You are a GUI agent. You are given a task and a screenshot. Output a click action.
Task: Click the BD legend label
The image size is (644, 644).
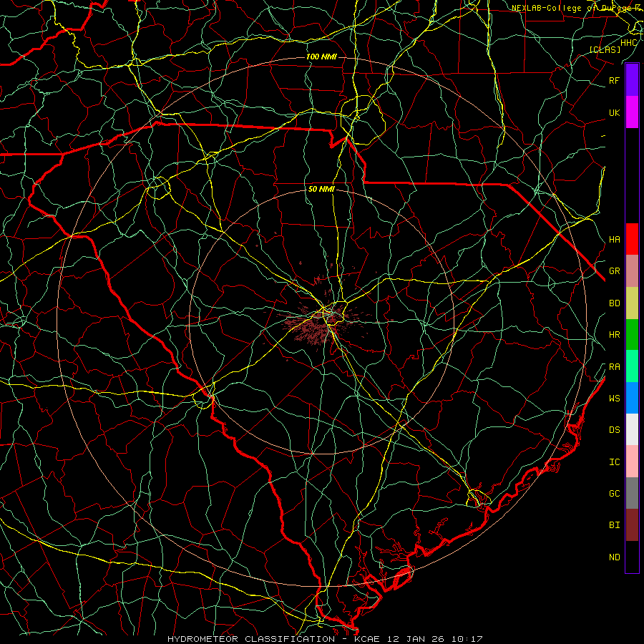[x=614, y=303]
